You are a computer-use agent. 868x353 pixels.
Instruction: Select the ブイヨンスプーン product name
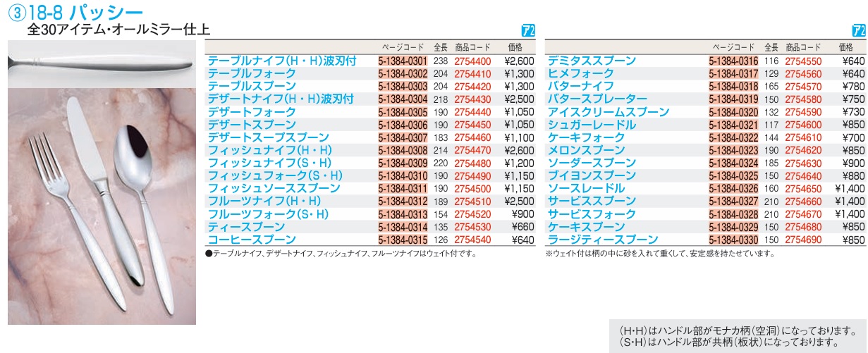tap(592, 175)
